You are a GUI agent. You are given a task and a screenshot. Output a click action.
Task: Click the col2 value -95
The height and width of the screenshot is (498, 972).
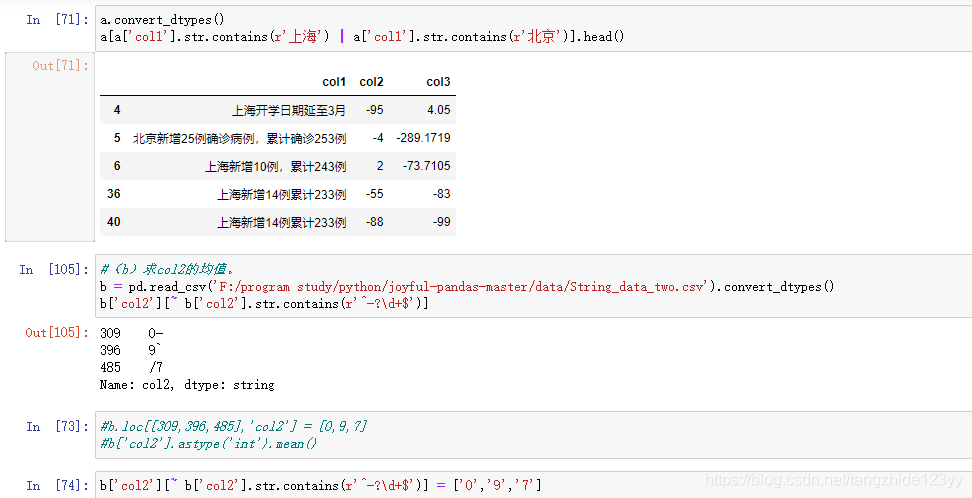click(374, 110)
